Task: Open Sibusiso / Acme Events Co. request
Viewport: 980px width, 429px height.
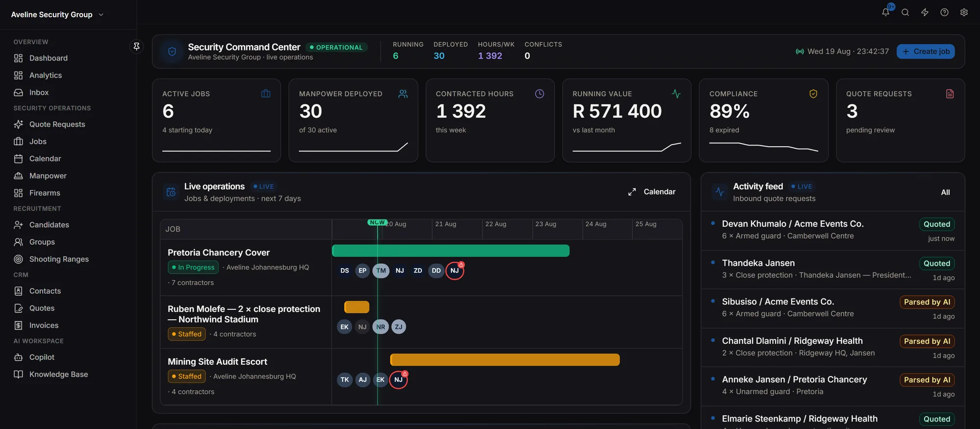Action: pos(833,309)
